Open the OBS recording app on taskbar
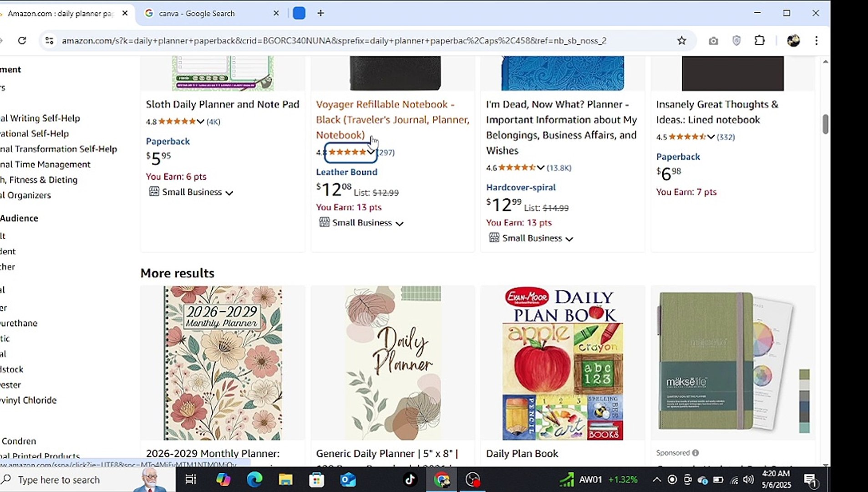 pyautogui.click(x=473, y=480)
